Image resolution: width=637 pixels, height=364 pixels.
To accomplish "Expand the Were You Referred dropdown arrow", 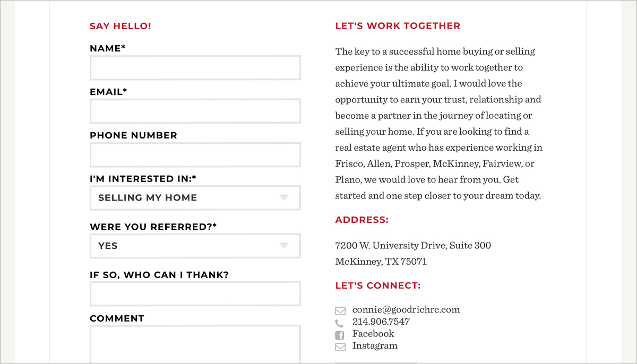I will click(x=284, y=246).
